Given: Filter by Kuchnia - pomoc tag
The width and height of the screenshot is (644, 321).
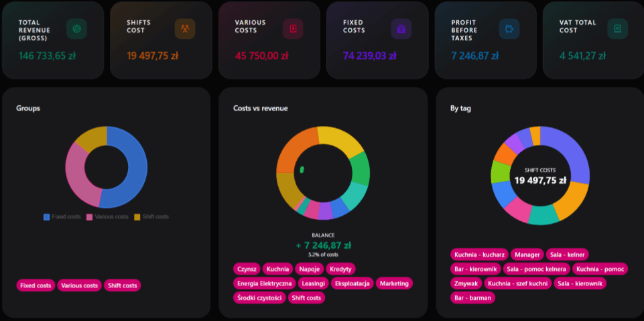Looking at the screenshot, I should pyautogui.click(x=600, y=269).
